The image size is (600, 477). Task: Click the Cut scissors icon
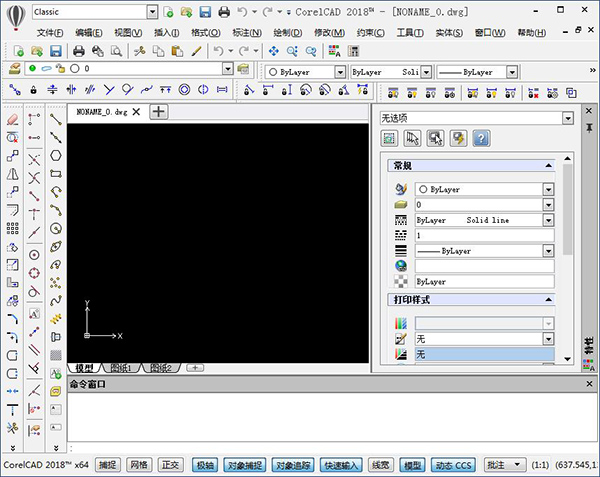point(139,51)
